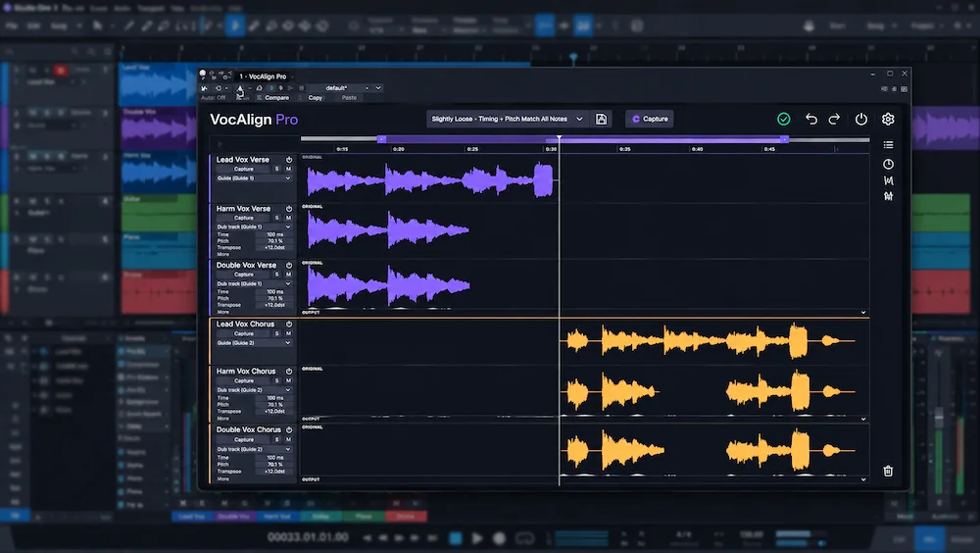The height and width of the screenshot is (553, 980).
Task: Collapse output chevron on Double Vox Chorus lane
Action: tap(863, 479)
